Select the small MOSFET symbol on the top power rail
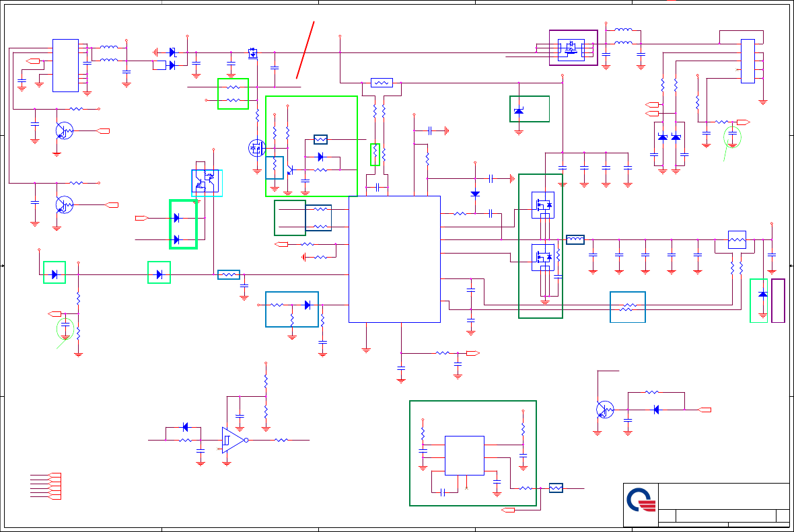The image size is (794, 532). (x=253, y=52)
